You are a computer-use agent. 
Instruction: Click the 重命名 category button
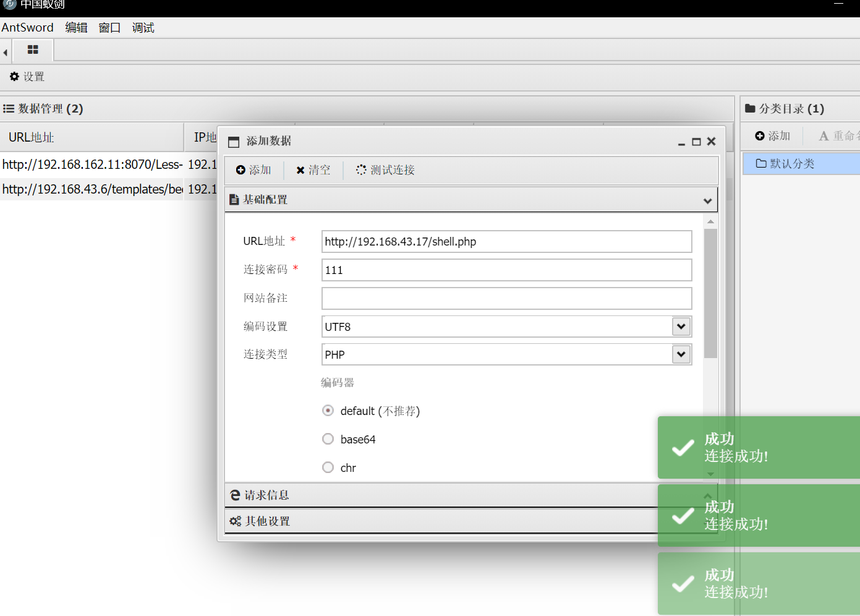[839, 136]
